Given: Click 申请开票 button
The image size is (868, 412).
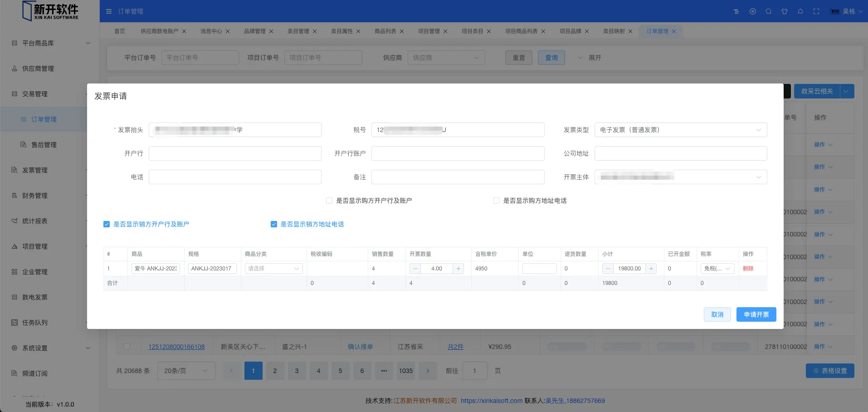Looking at the screenshot, I should 756,314.
